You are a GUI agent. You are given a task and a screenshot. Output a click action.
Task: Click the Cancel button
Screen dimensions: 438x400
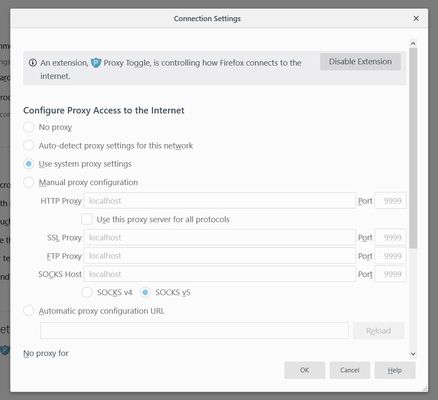[350, 370]
